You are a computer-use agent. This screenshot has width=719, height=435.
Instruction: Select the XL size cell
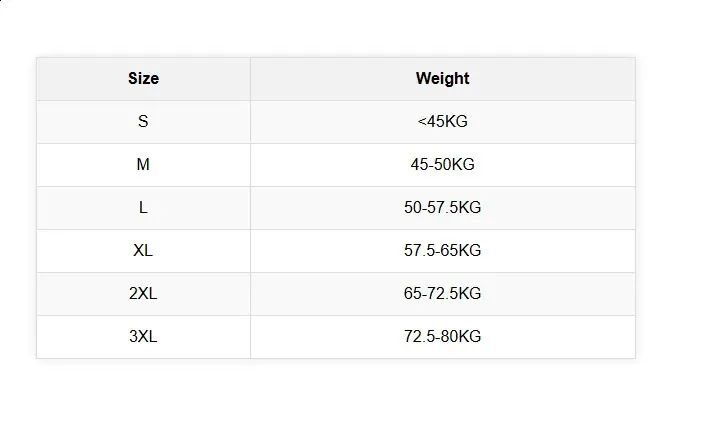tap(143, 250)
